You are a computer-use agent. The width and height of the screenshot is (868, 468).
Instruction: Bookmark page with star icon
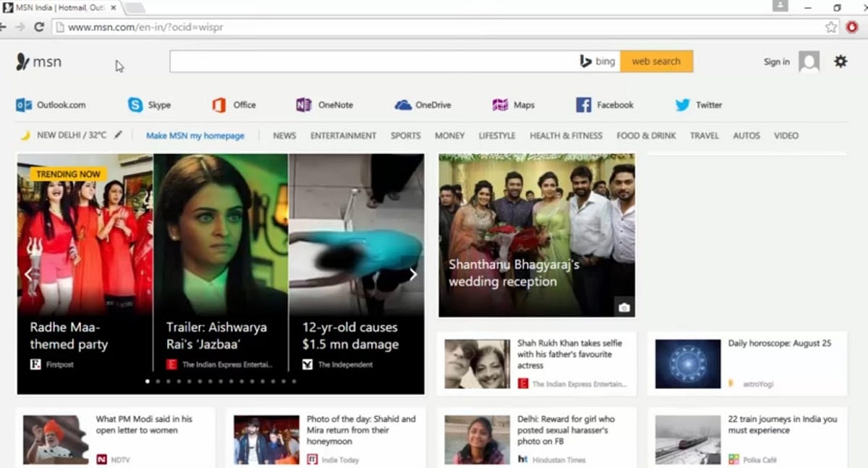point(831,27)
